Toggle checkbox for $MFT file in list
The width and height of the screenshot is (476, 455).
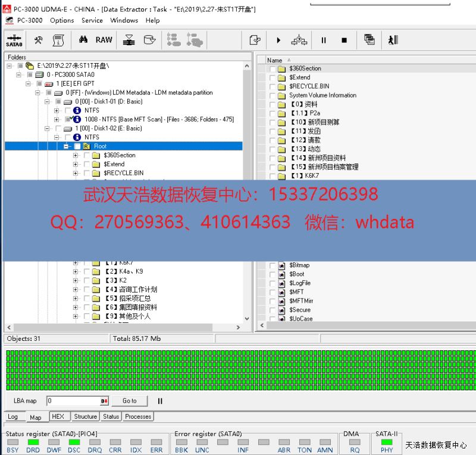(273, 292)
